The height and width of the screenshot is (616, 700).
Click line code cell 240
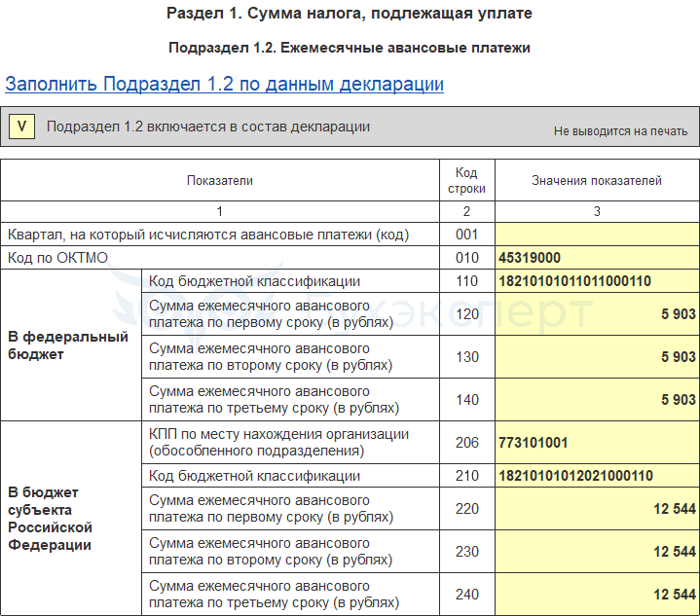[467, 595]
